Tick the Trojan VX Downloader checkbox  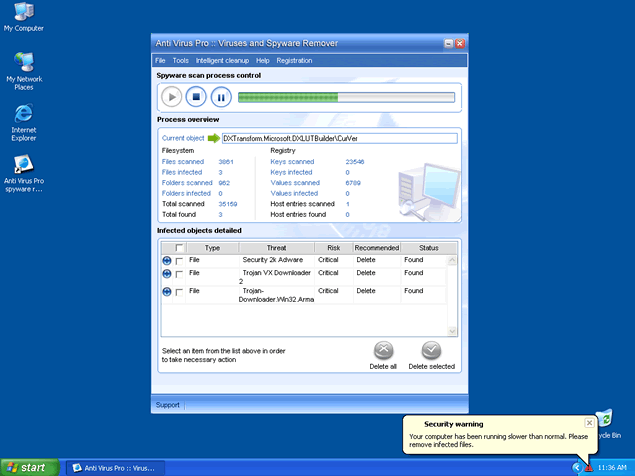180,273
